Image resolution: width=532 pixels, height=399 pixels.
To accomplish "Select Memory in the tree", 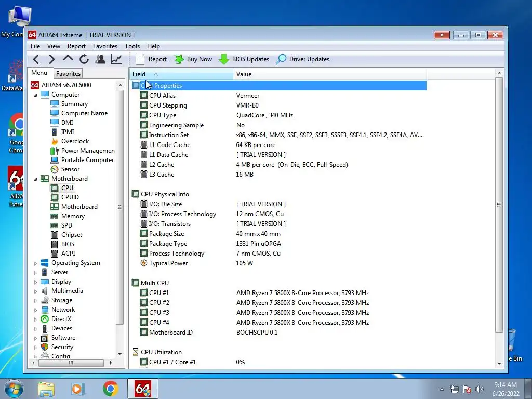I will [x=68, y=216].
